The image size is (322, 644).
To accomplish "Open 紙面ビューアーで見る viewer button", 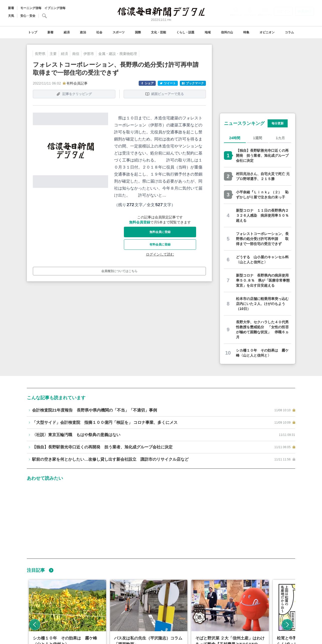I will coord(165,94).
